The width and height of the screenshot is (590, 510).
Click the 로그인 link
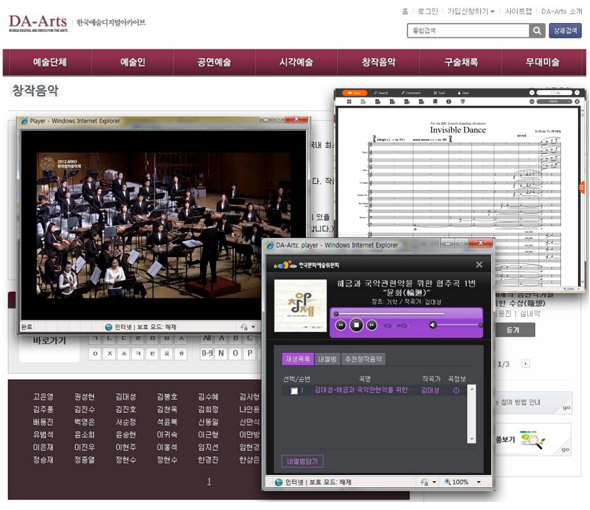point(428,11)
